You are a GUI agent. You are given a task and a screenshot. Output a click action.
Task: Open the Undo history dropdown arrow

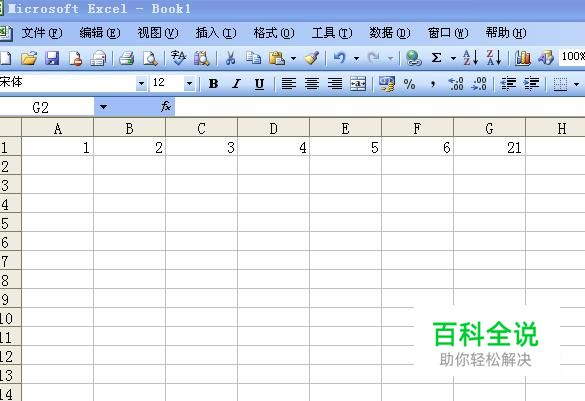coord(356,58)
